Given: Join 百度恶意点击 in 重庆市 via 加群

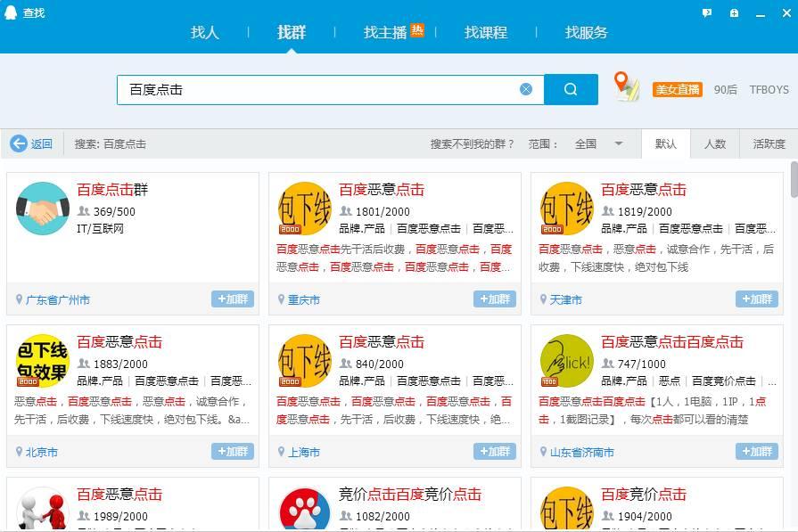Looking at the screenshot, I should (495, 299).
